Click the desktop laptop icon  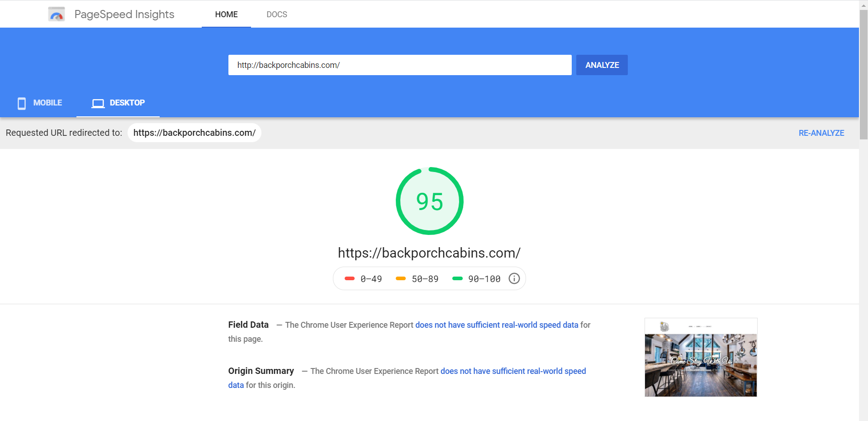98,103
